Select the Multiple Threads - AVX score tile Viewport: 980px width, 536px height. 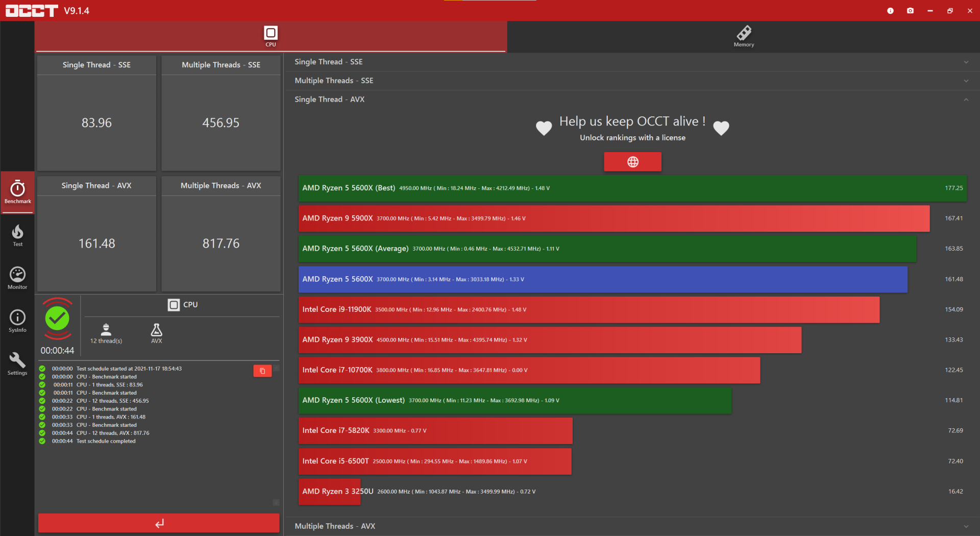221,234
